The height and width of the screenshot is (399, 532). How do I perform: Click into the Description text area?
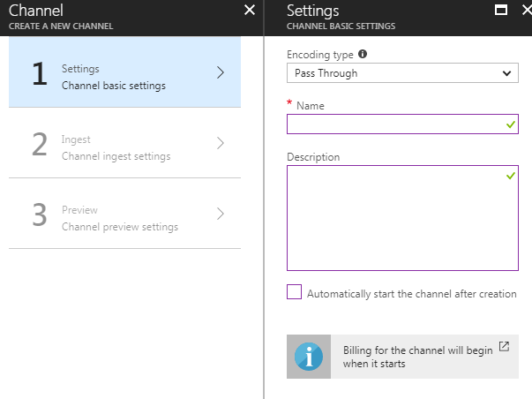(x=397, y=221)
